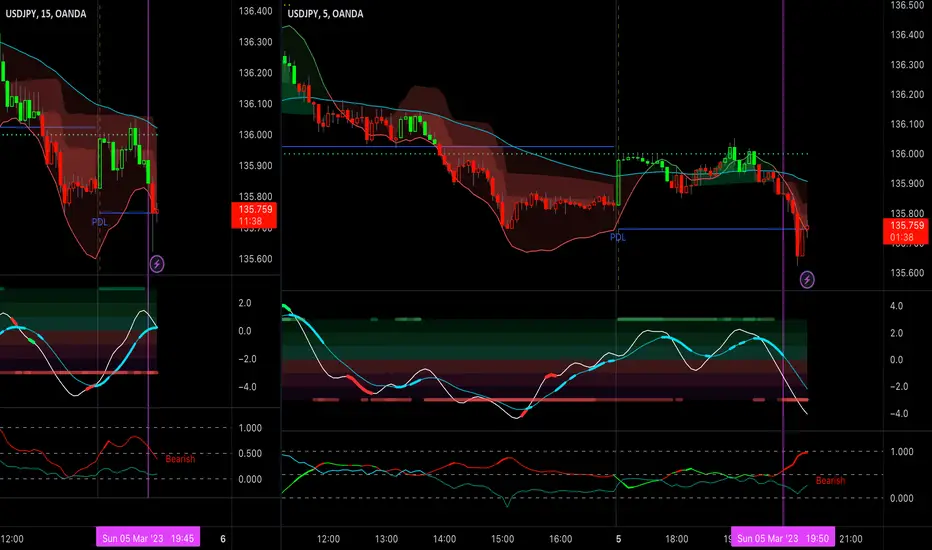Click 136.400 on the left chart price scale

pyautogui.click(x=256, y=11)
